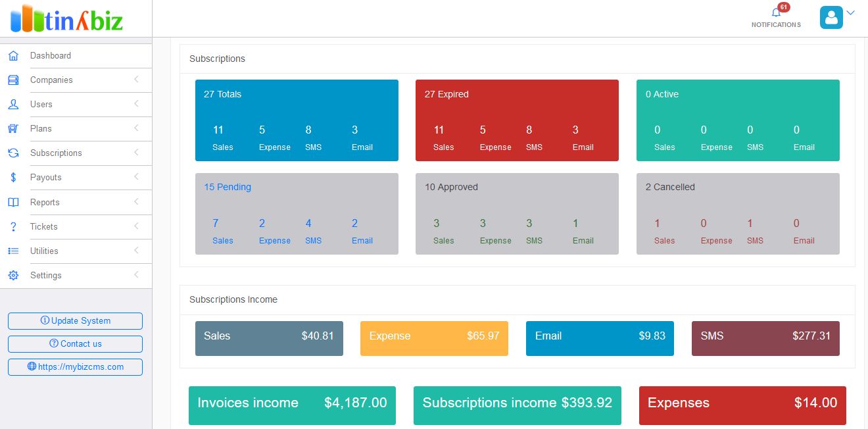The height and width of the screenshot is (429, 868).
Task: Click the Companies server icon in sidebar
Action: pyautogui.click(x=13, y=80)
